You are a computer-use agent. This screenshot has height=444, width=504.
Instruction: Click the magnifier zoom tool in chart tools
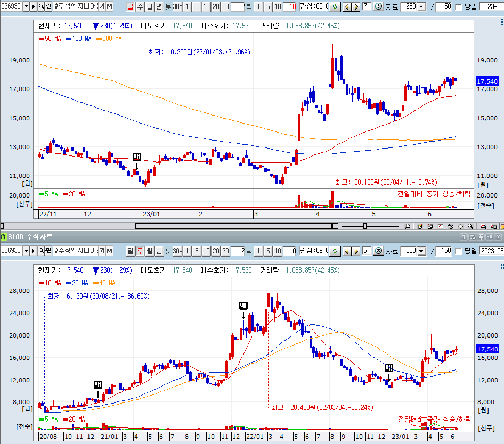pyautogui.click(x=470, y=226)
